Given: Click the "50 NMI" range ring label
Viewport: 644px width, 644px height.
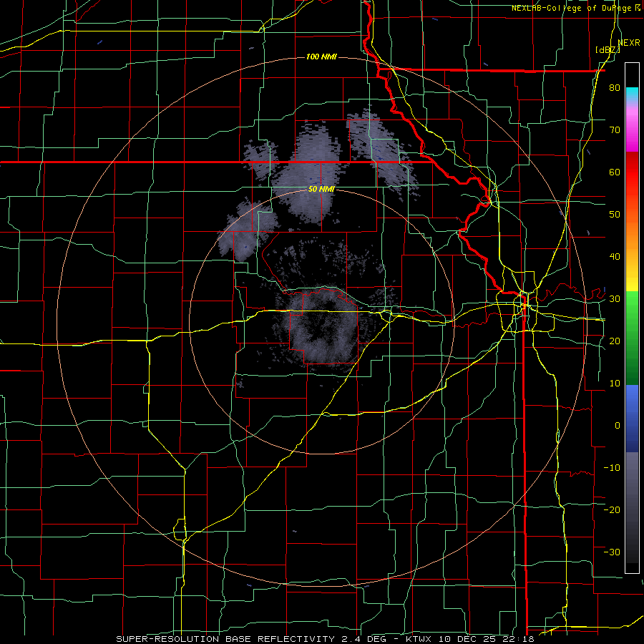Looking at the screenshot, I should [x=321, y=190].
